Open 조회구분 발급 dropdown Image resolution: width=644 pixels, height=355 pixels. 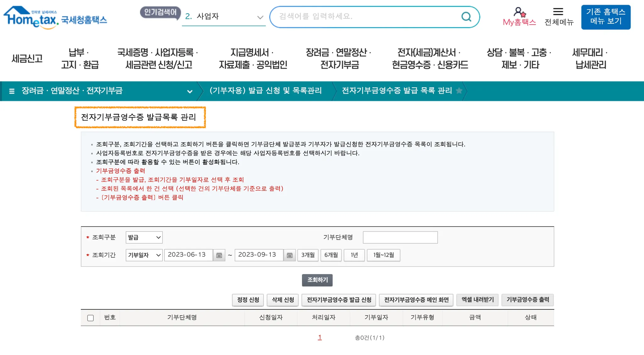coord(144,237)
